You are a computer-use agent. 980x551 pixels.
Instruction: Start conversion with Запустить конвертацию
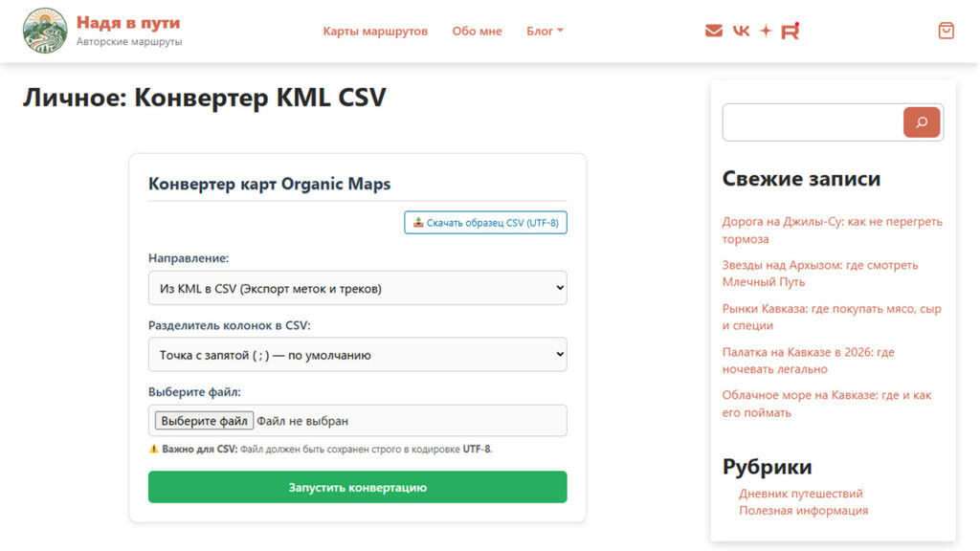click(358, 487)
